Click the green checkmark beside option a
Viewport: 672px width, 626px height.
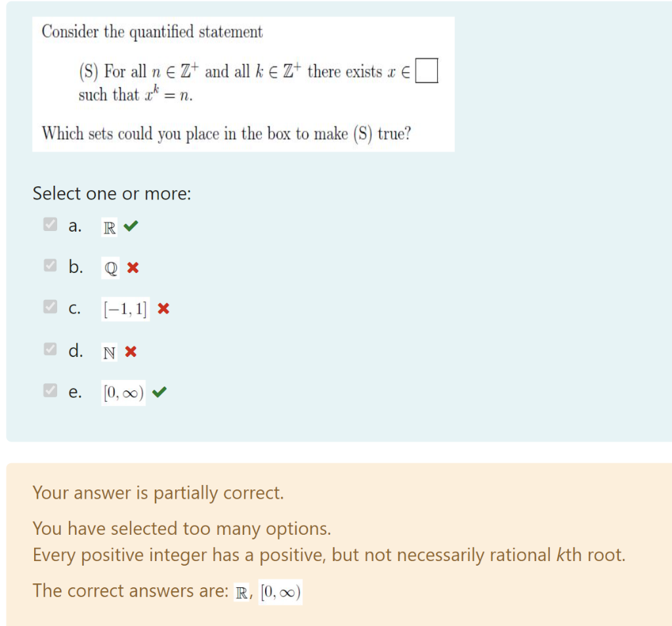pyautogui.click(x=130, y=226)
